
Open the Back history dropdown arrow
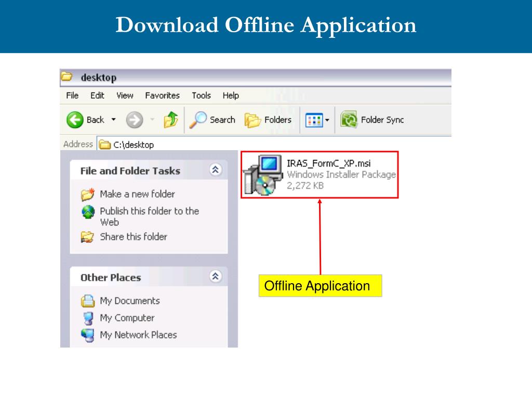click(x=114, y=119)
